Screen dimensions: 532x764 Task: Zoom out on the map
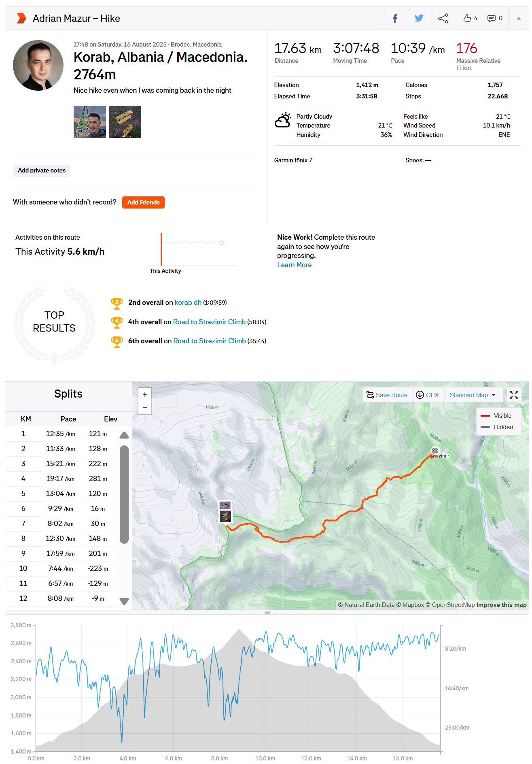pos(145,408)
